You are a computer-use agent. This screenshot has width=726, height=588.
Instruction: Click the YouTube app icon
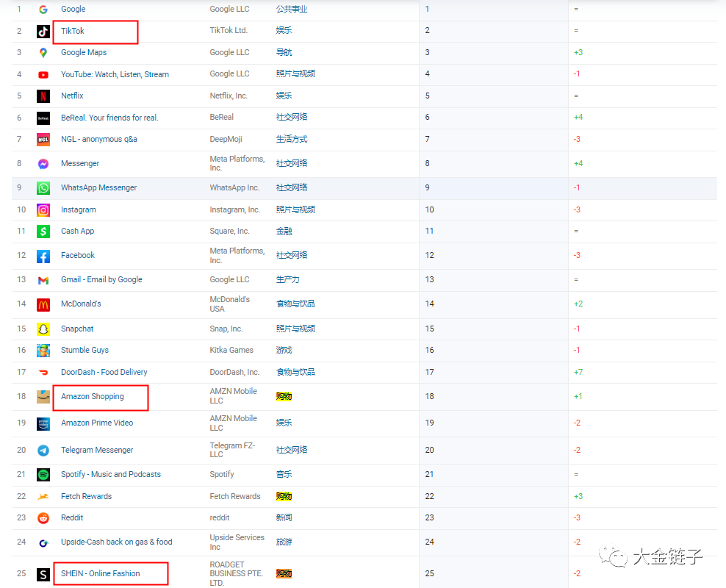tap(43, 74)
